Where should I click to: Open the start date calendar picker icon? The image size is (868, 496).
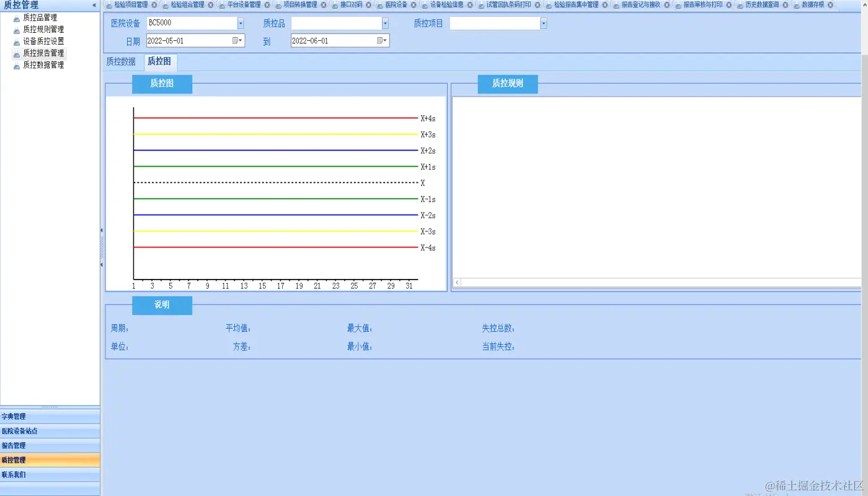pos(238,41)
